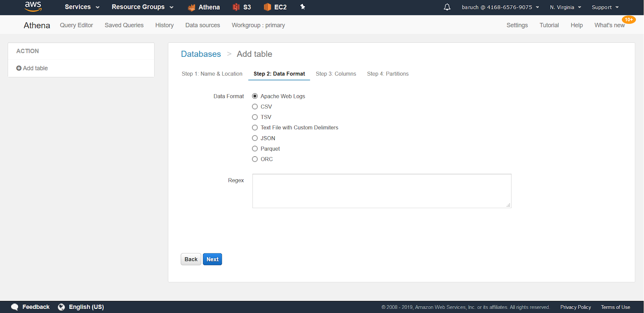Screen dimensions: 644x313
Task: Click the Feedback button label
Action: (36, 307)
